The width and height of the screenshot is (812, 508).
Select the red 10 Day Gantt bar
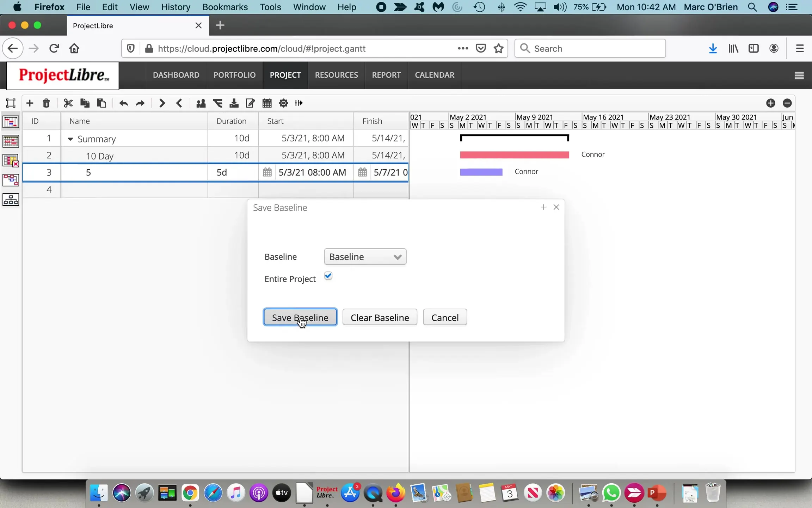(x=515, y=155)
